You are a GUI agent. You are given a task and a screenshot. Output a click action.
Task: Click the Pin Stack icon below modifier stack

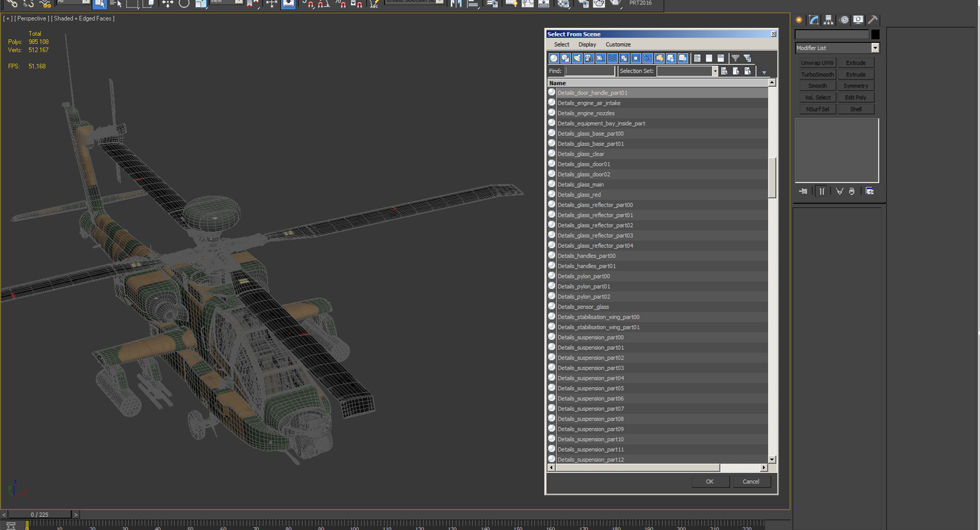click(803, 191)
